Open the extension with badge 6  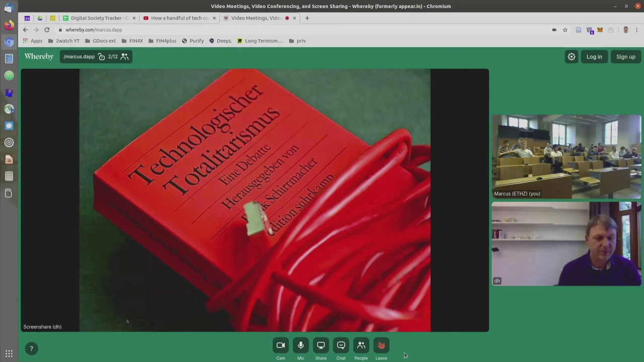pyautogui.click(x=590, y=30)
